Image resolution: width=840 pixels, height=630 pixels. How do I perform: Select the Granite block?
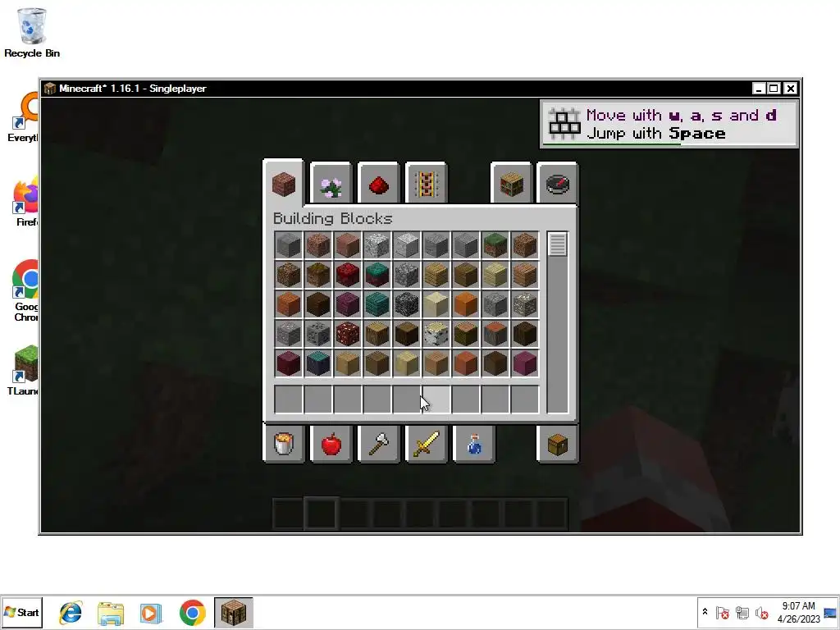tap(318, 245)
